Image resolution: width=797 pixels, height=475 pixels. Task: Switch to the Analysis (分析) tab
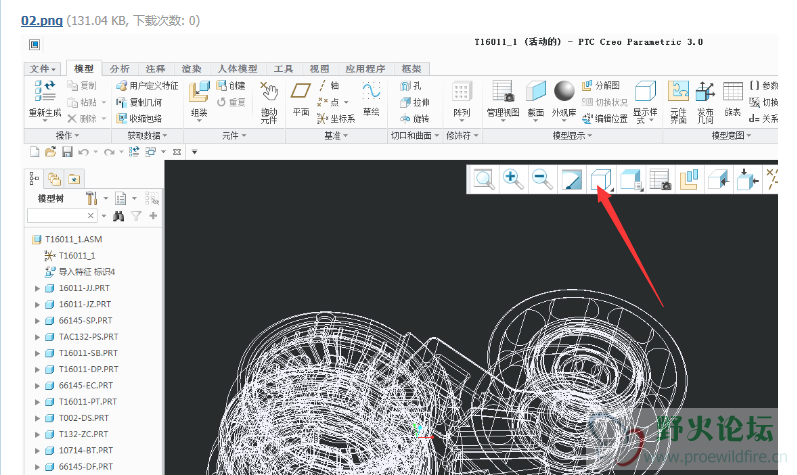click(119, 69)
